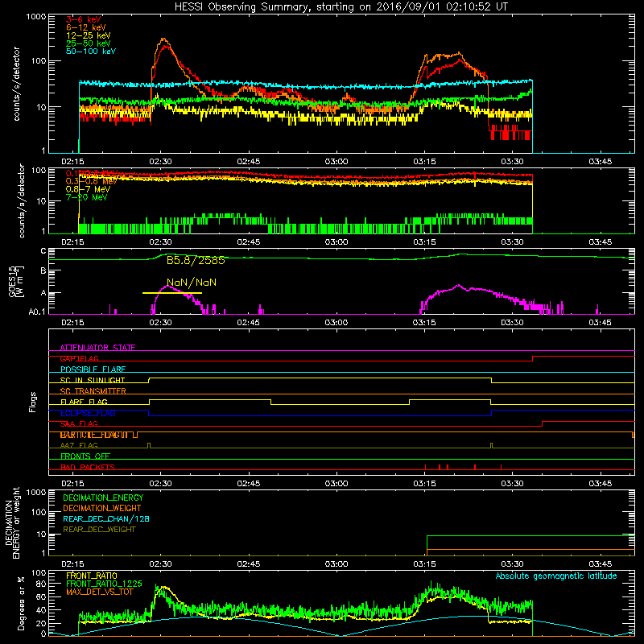
Task: Select the SAA_FLAG label
Action: click(x=79, y=424)
